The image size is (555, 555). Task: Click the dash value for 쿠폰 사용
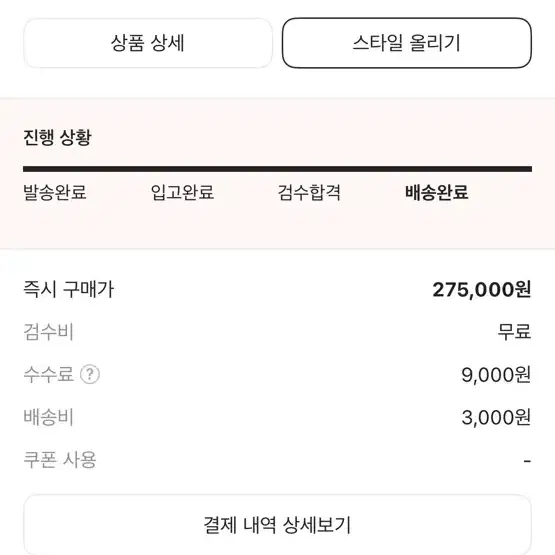pos(527,461)
